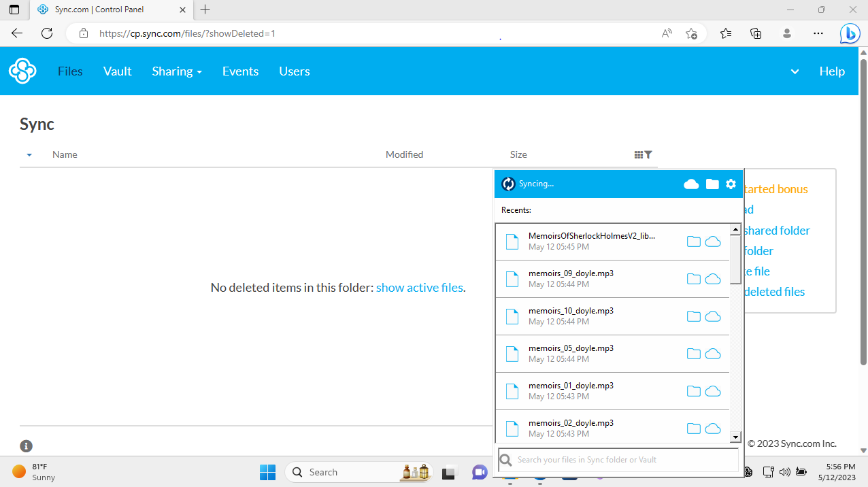
Task: Click the info icon at bottom left
Action: coord(26,446)
